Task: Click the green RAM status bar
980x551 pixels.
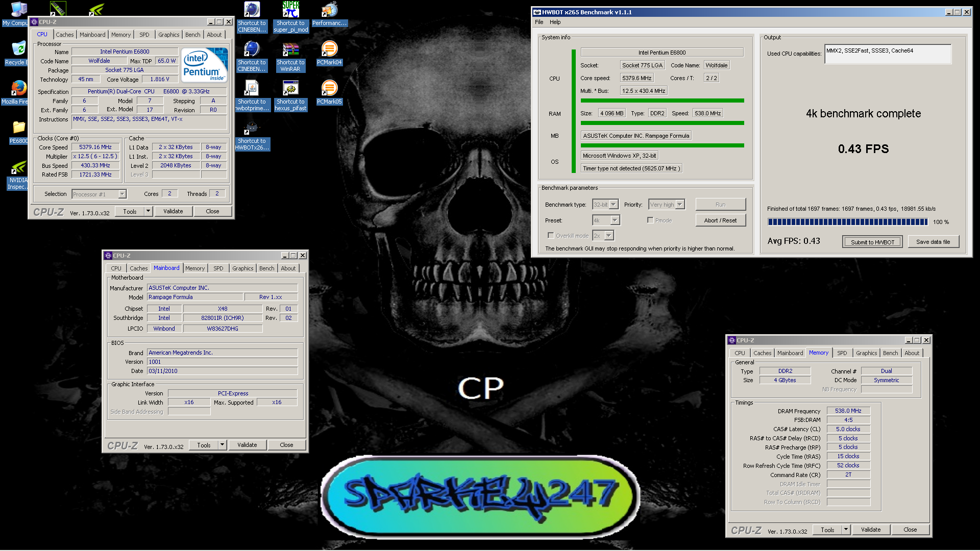Action: 662,123
